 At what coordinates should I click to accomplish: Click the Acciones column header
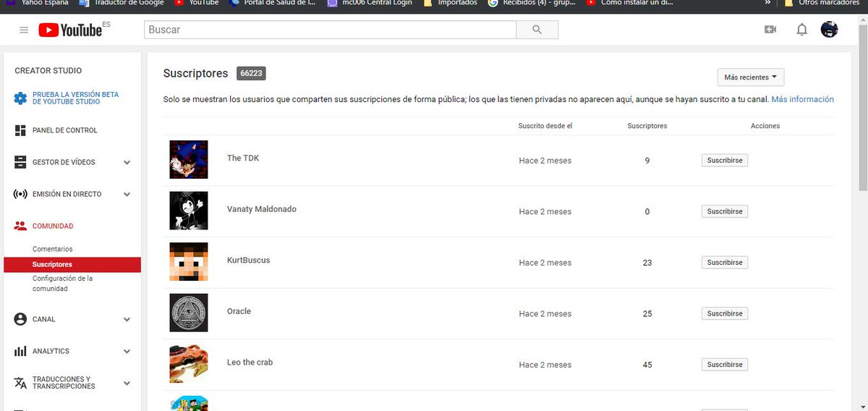[x=765, y=126]
